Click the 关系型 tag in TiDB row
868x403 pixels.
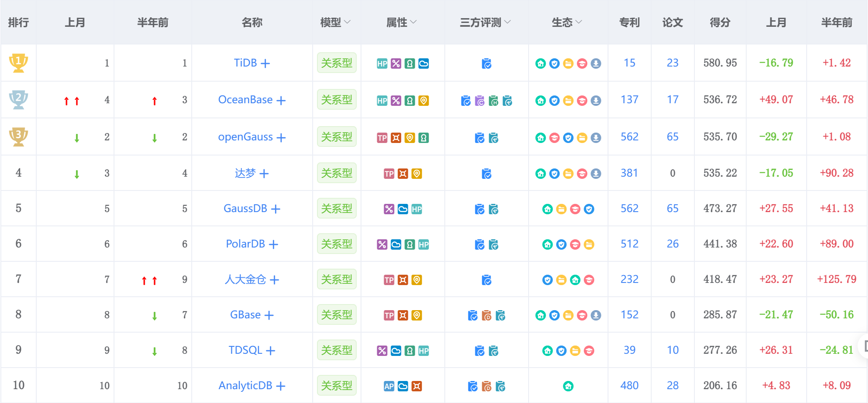(337, 63)
